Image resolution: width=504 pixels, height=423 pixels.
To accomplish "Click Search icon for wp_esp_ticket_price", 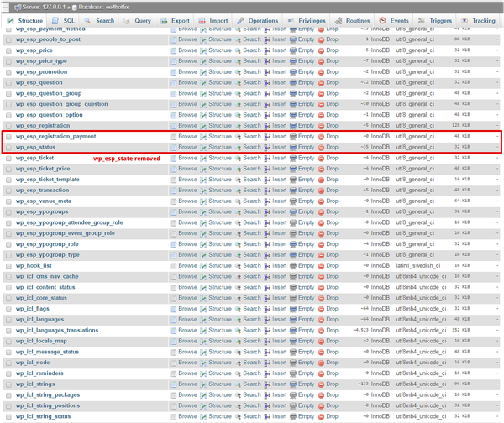I will tap(238, 169).
